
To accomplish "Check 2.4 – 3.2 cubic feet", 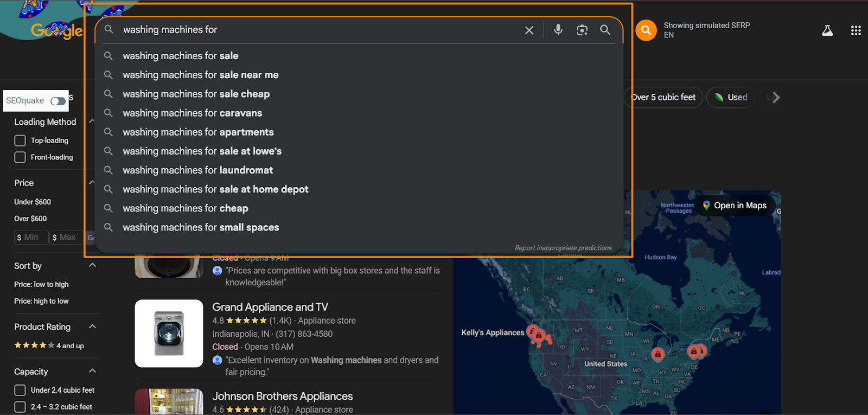I will pos(20,407).
